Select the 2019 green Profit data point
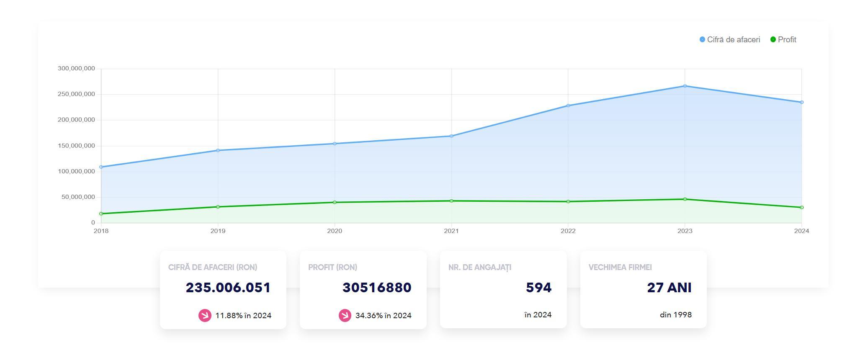 point(218,207)
